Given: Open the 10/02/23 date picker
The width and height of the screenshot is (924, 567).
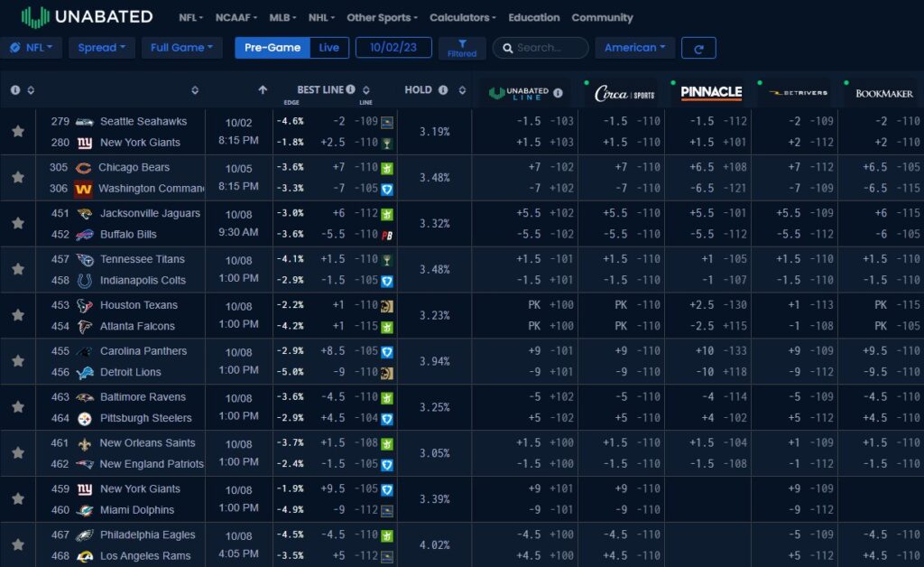Looking at the screenshot, I should [x=393, y=48].
